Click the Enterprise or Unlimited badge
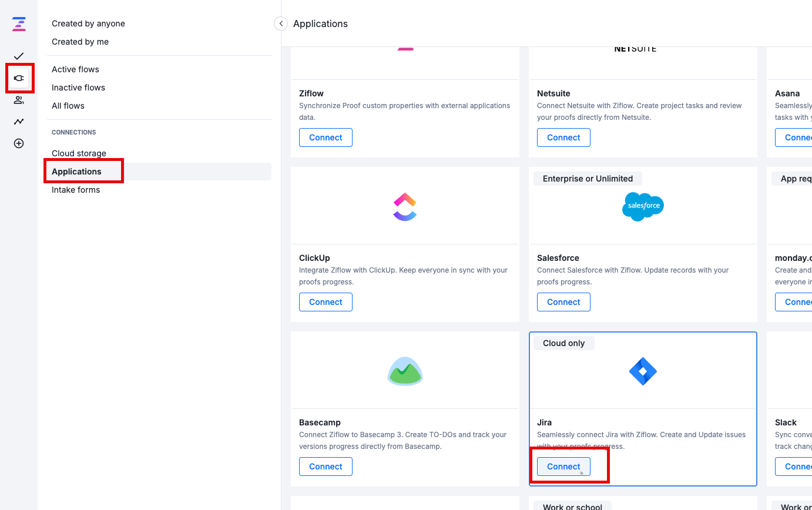The width and height of the screenshot is (812, 510). (588, 179)
